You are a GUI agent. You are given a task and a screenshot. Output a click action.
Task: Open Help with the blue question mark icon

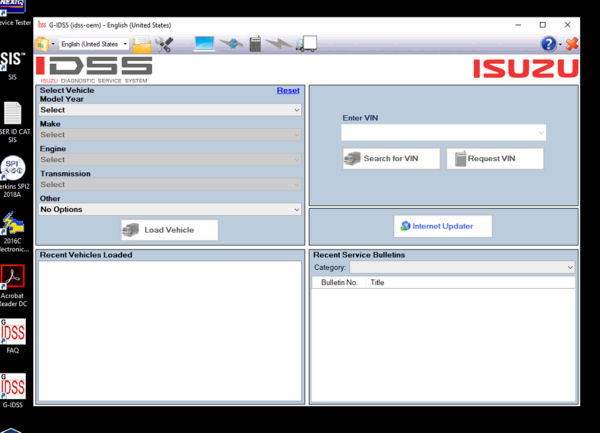tap(548, 44)
